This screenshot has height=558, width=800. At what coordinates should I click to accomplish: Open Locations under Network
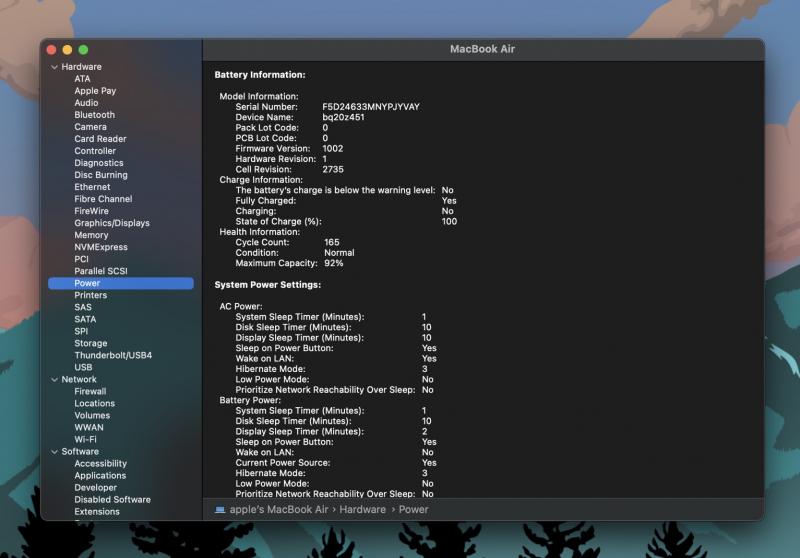click(94, 403)
